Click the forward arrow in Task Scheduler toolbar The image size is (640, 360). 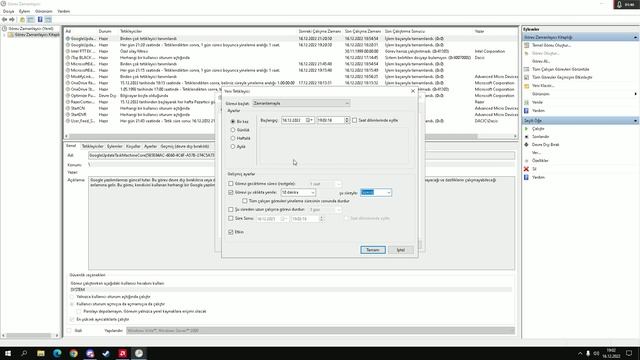pyautogui.click(x=12, y=20)
